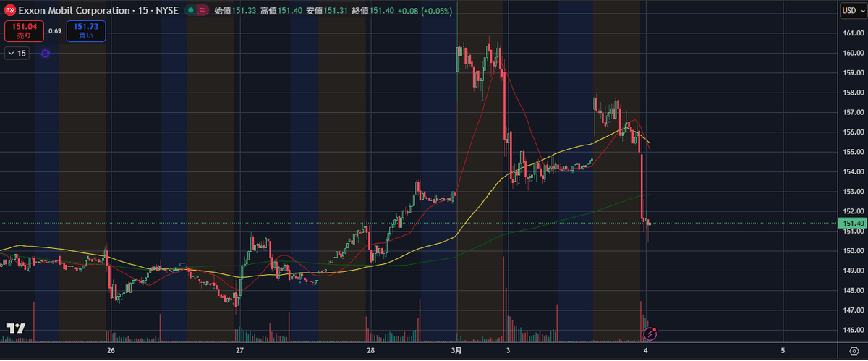Collapse the indicator legend with 15 chevron
Image resolution: width=868 pixels, height=361 pixels.
click(17, 53)
